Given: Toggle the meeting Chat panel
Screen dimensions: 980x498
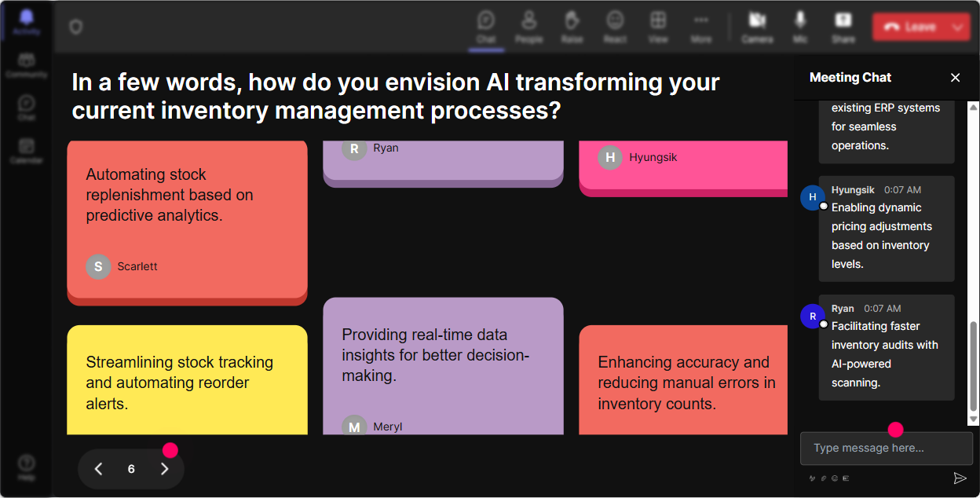Looking at the screenshot, I should tap(486, 27).
